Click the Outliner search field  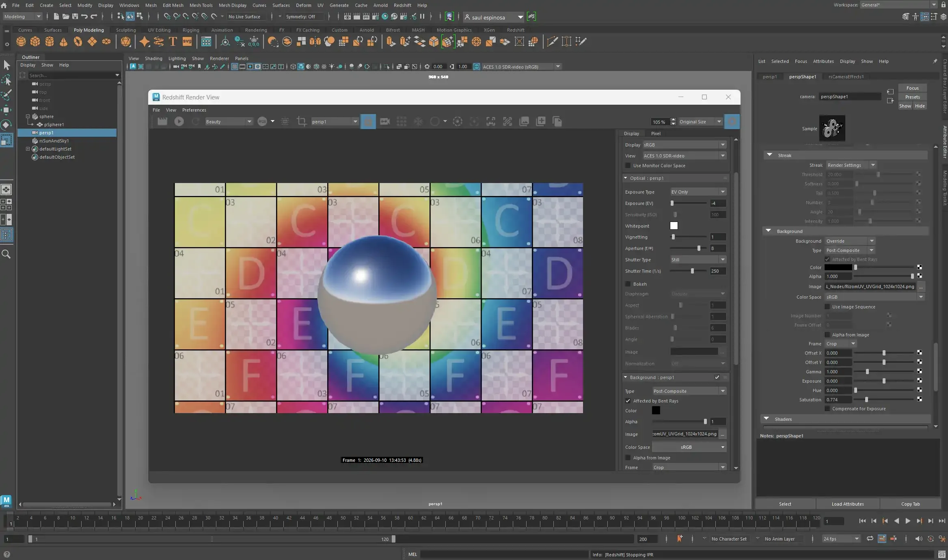pos(71,75)
